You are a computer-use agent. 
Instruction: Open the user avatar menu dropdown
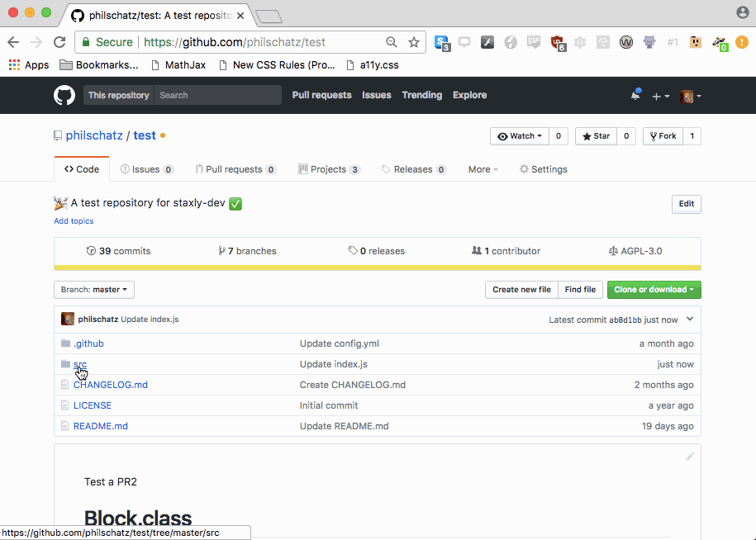(x=690, y=96)
